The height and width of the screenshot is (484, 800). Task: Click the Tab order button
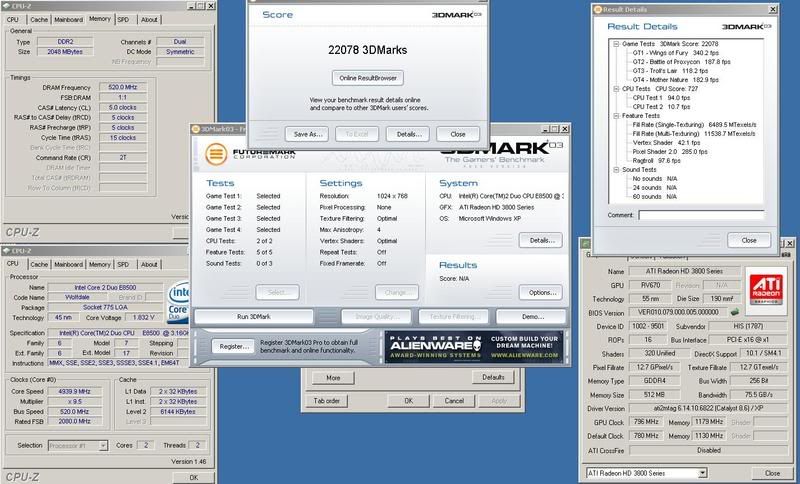327,401
